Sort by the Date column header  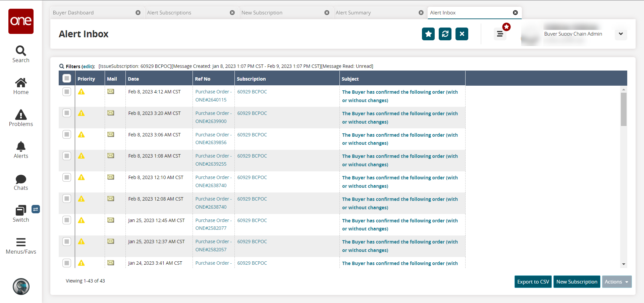tap(159, 79)
